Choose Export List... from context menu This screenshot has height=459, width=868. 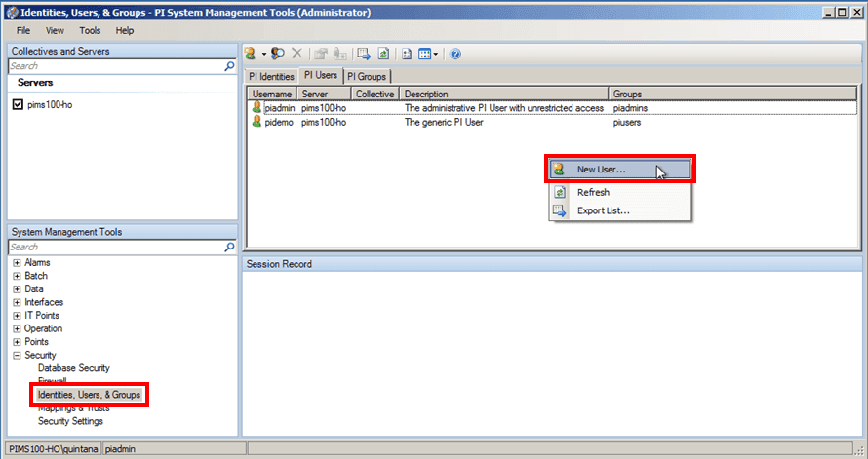[620, 210]
